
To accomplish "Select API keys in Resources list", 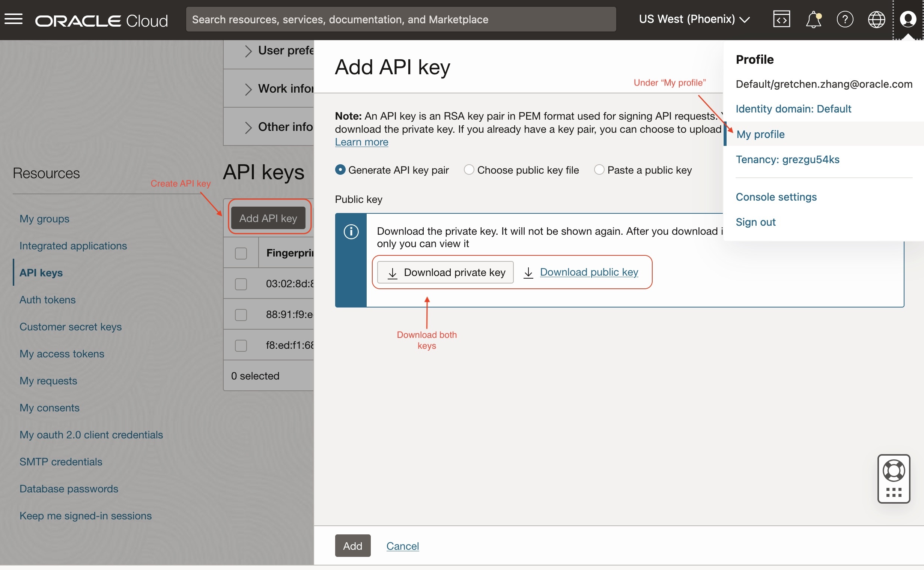I will pyautogui.click(x=41, y=273).
